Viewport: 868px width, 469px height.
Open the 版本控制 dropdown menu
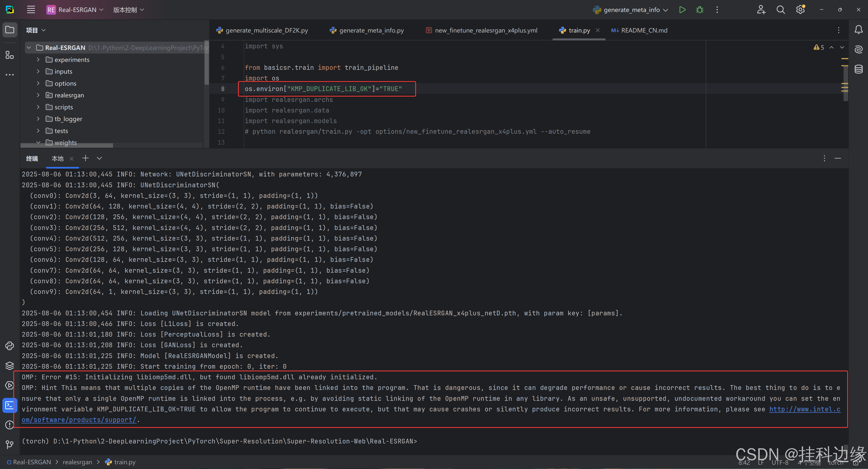[128, 10]
